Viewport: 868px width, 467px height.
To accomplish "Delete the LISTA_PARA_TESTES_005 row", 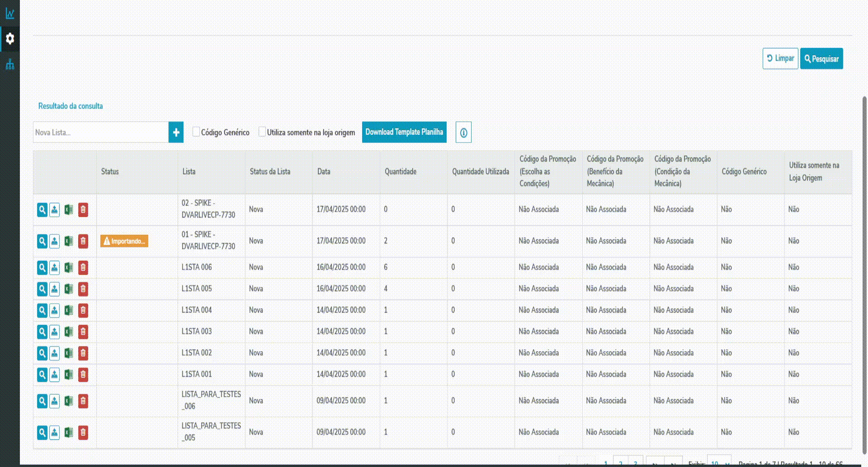I will coord(83,433).
